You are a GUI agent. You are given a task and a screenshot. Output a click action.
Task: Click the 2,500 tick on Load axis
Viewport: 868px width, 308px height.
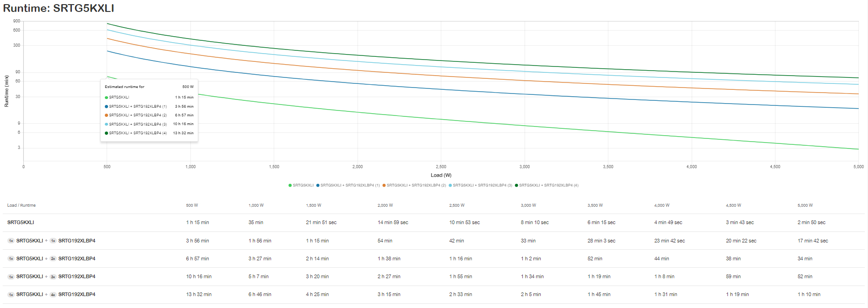point(441,167)
